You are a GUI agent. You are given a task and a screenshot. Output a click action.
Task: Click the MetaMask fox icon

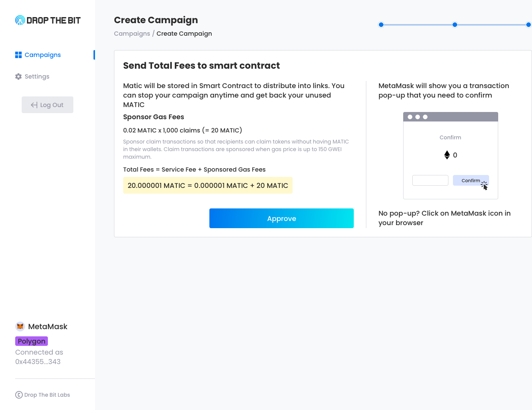tap(20, 326)
